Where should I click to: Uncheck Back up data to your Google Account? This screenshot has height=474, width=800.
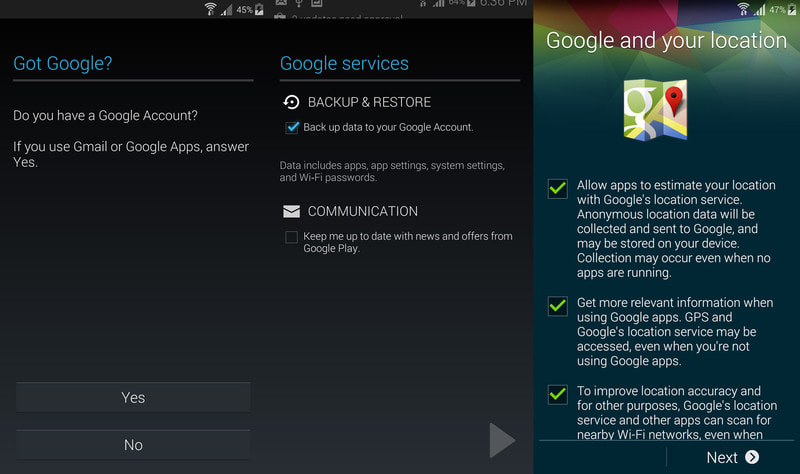pos(292,127)
